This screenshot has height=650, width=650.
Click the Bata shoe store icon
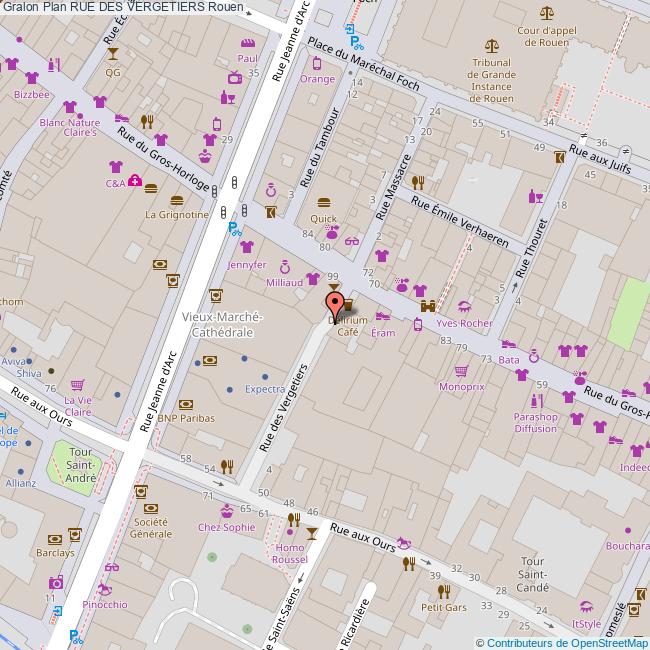click(509, 343)
